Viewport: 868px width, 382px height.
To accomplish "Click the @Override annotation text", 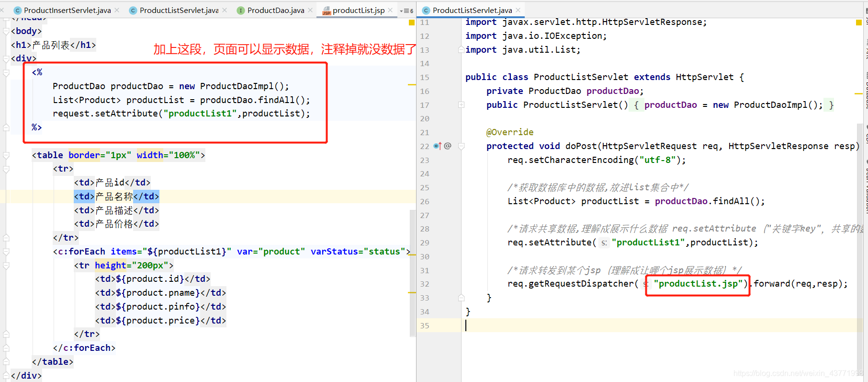I will click(510, 132).
